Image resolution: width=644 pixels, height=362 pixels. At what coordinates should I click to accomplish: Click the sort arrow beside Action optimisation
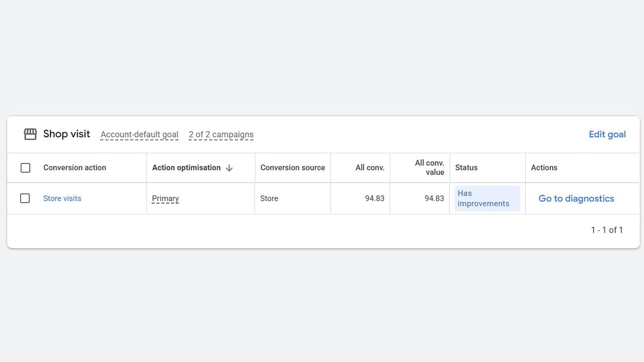point(229,168)
